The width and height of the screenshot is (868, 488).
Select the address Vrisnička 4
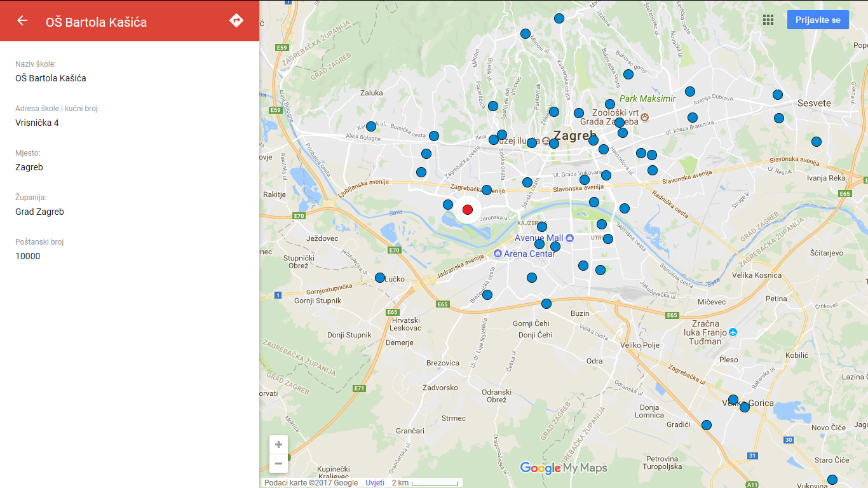37,123
